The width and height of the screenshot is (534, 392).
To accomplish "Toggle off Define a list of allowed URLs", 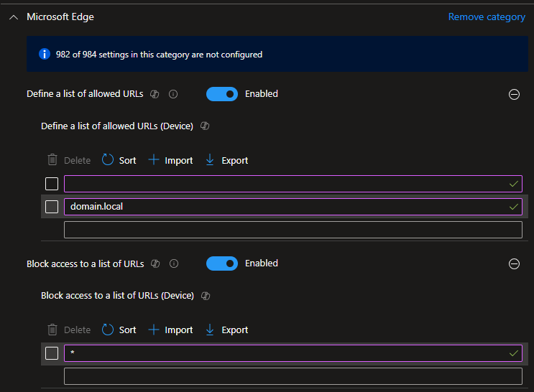I will coord(222,94).
